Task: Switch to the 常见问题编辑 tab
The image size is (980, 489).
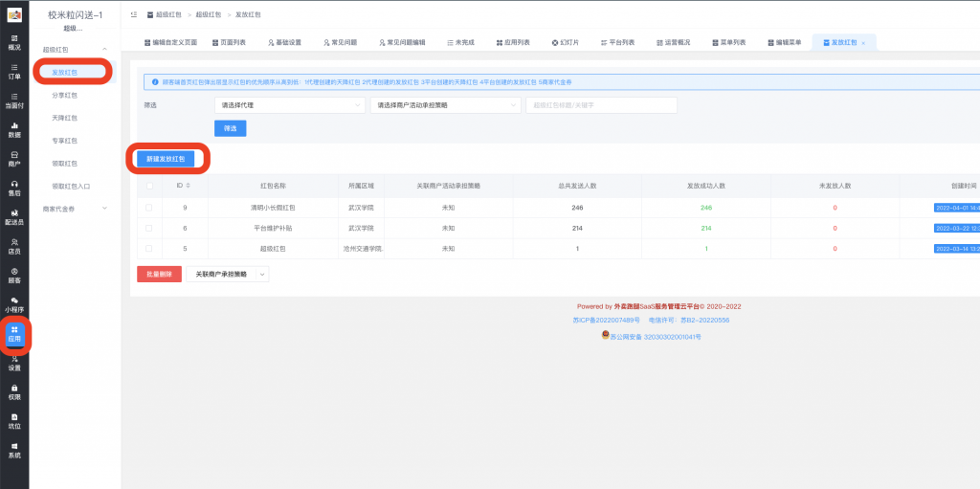Action: (403, 42)
